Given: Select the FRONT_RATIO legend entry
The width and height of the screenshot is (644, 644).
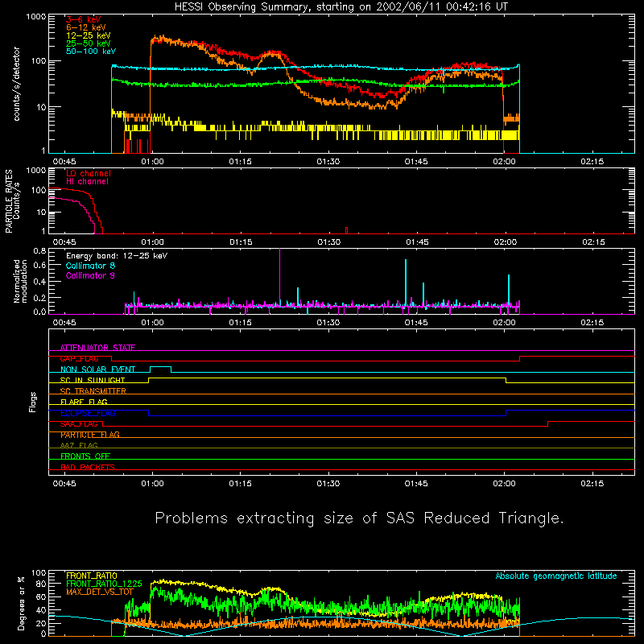Looking at the screenshot, I should pyautogui.click(x=92, y=576).
